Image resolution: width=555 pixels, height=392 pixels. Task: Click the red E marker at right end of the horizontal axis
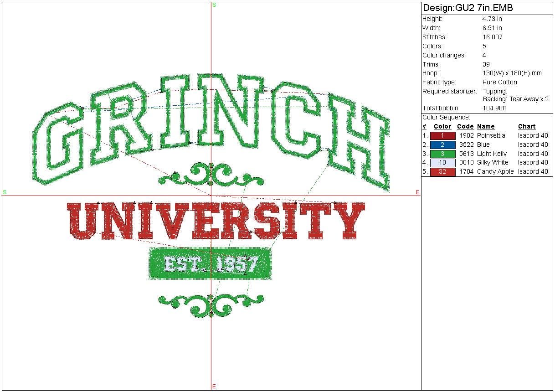pyautogui.click(x=417, y=192)
